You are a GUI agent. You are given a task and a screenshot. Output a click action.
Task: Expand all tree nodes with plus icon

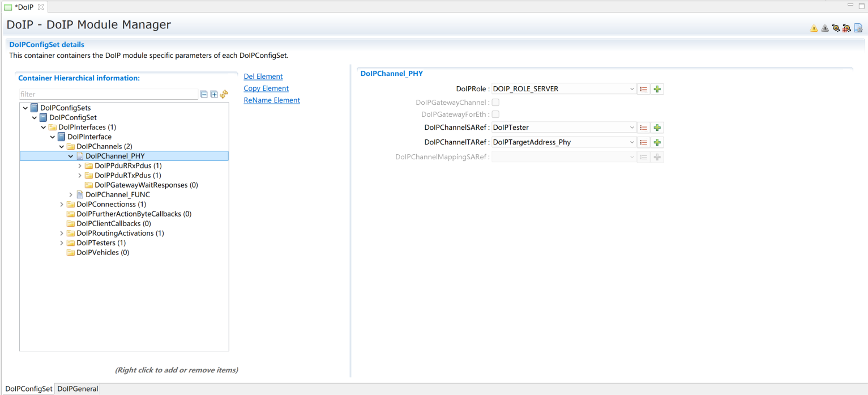pyautogui.click(x=214, y=95)
